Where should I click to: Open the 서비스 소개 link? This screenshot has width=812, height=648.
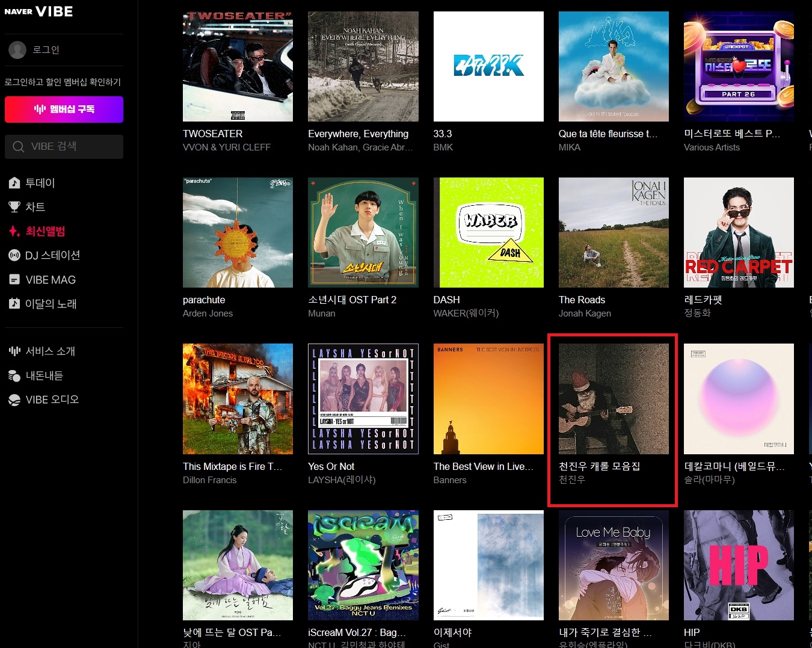(50, 351)
